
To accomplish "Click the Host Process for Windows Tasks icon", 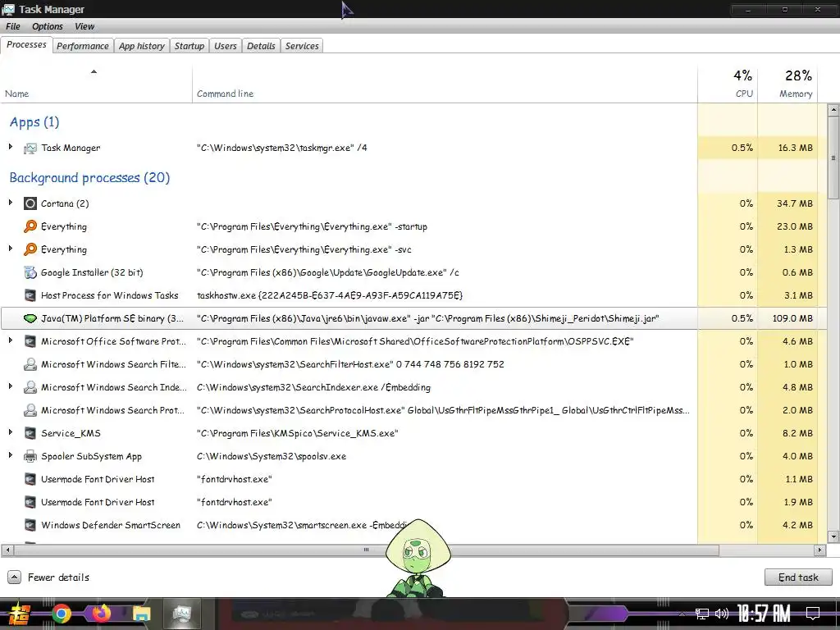I will (30, 295).
